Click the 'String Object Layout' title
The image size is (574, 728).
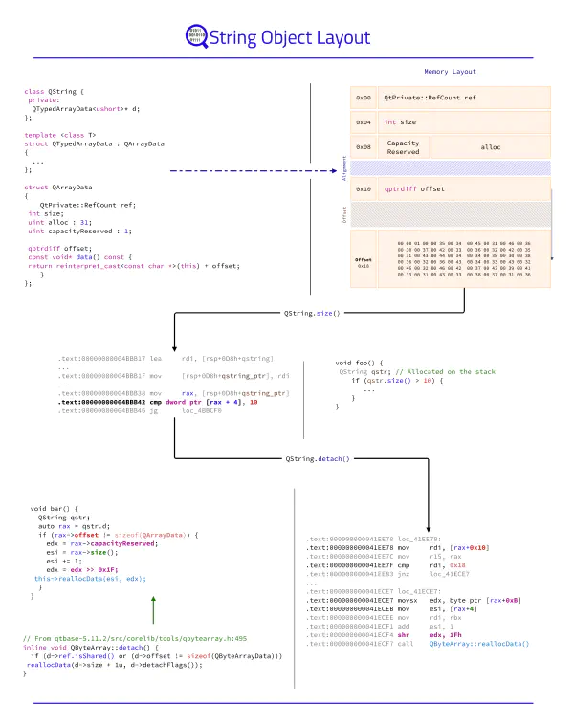(x=288, y=38)
